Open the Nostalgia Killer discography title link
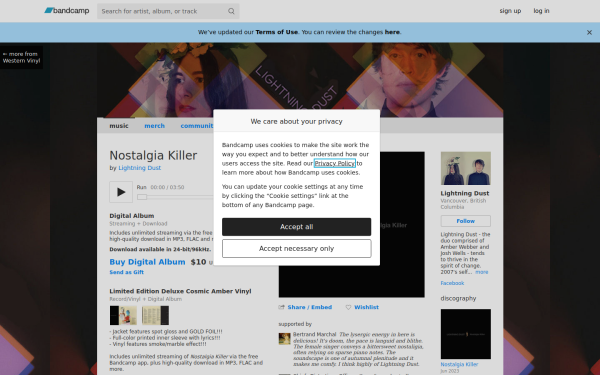The image size is (600, 375). (x=459, y=365)
